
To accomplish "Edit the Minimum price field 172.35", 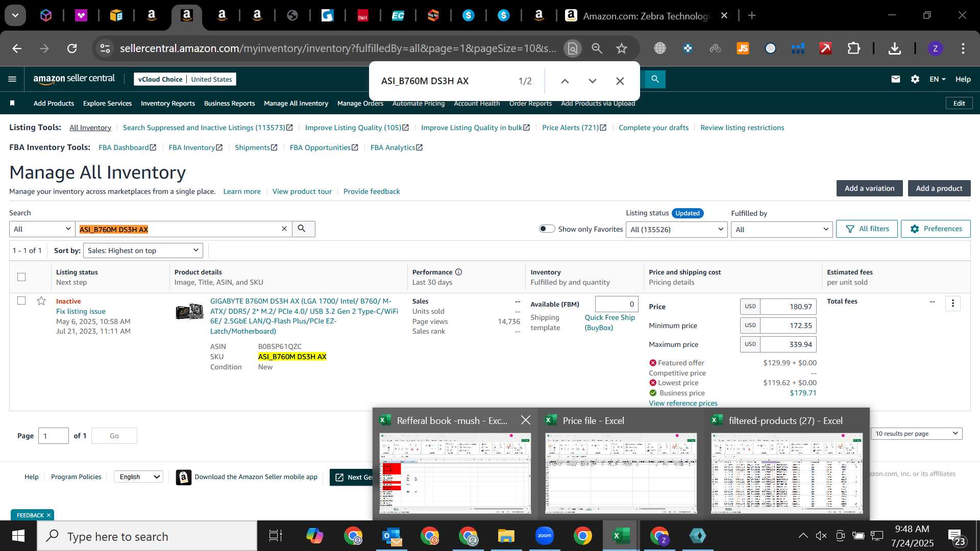I will click(788, 325).
